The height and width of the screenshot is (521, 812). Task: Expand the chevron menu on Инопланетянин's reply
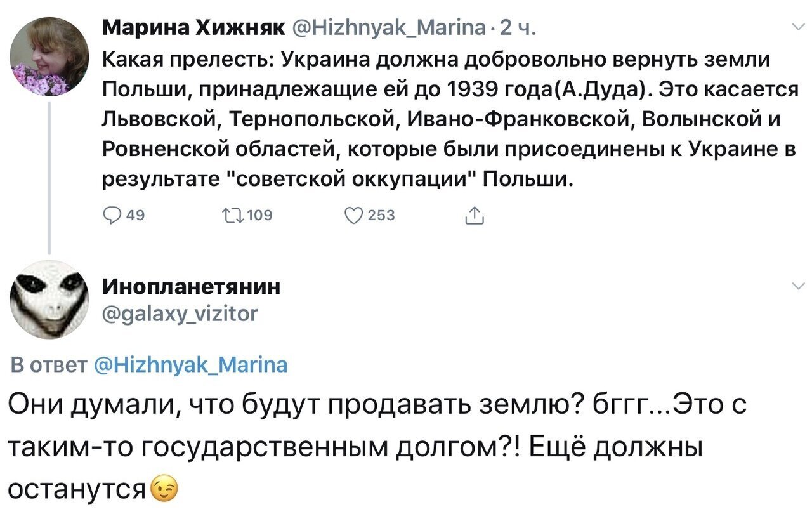(x=796, y=287)
